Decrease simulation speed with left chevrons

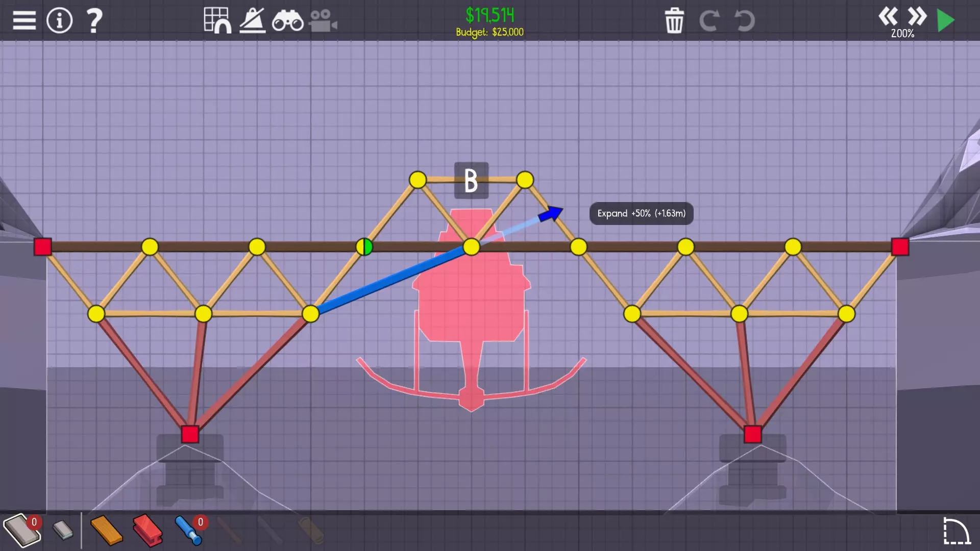(888, 16)
